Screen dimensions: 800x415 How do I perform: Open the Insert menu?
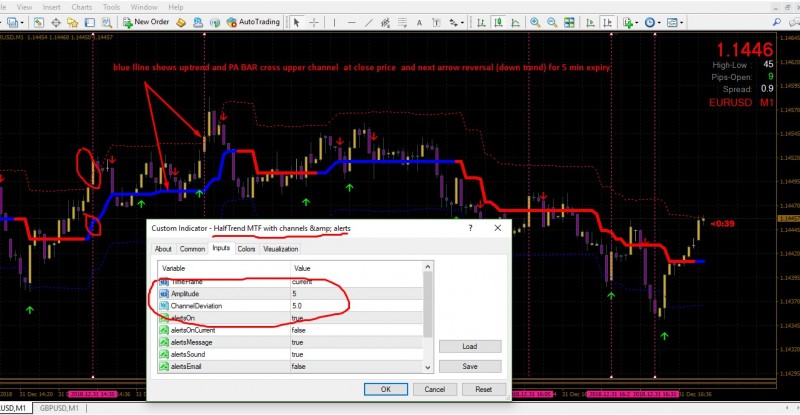coord(52,7)
